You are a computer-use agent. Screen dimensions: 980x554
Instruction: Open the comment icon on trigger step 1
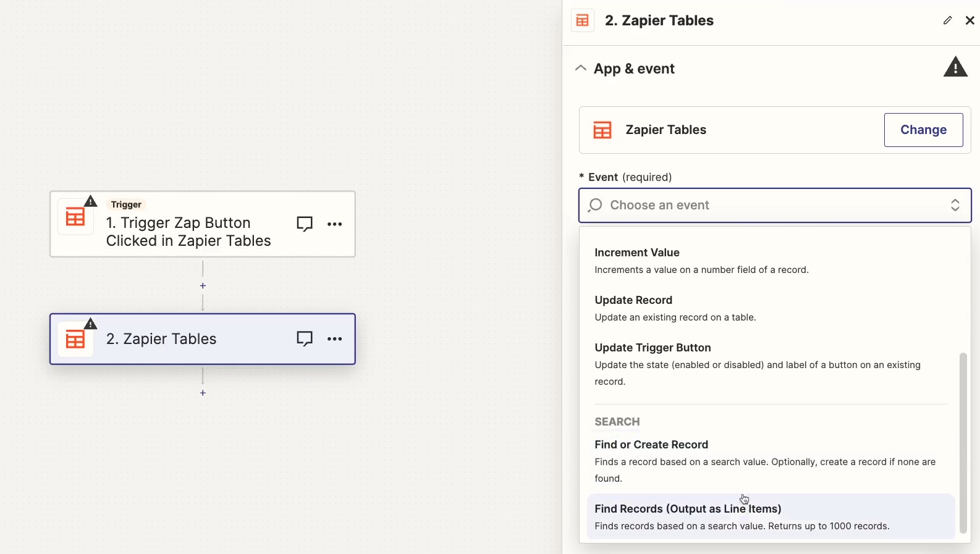[305, 224]
